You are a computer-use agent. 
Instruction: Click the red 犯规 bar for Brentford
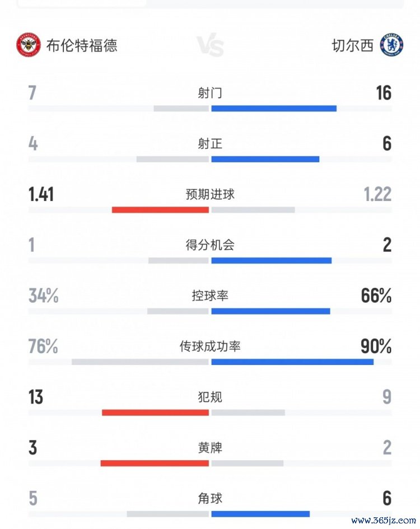[x=155, y=413]
